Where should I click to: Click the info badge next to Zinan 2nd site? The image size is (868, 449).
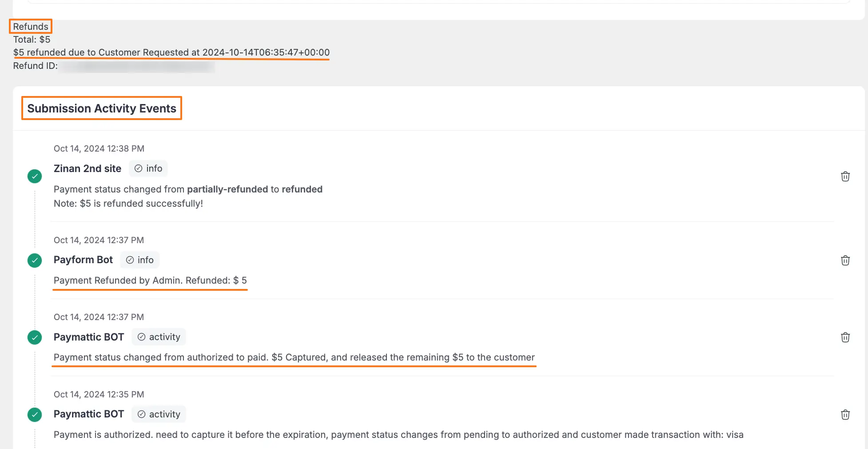click(x=148, y=168)
